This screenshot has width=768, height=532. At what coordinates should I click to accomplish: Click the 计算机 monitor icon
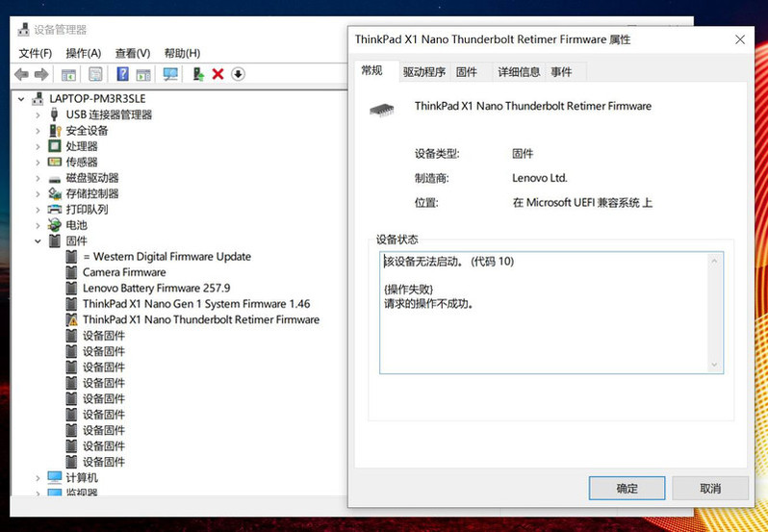coord(55,477)
